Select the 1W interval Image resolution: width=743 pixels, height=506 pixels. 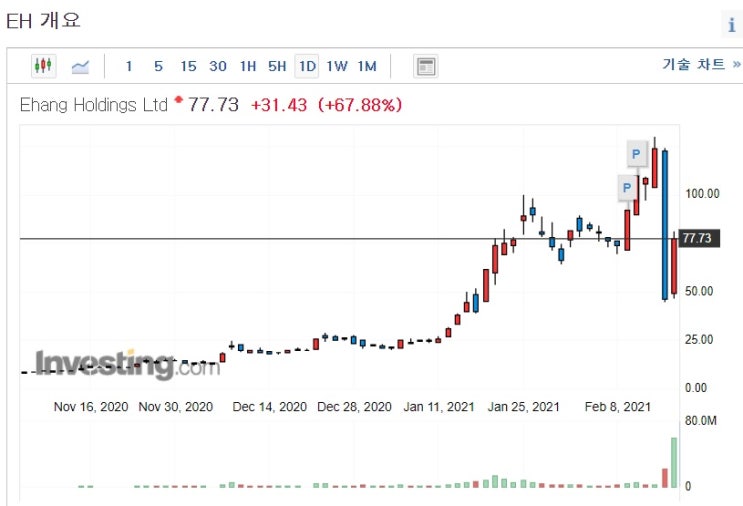(x=337, y=66)
